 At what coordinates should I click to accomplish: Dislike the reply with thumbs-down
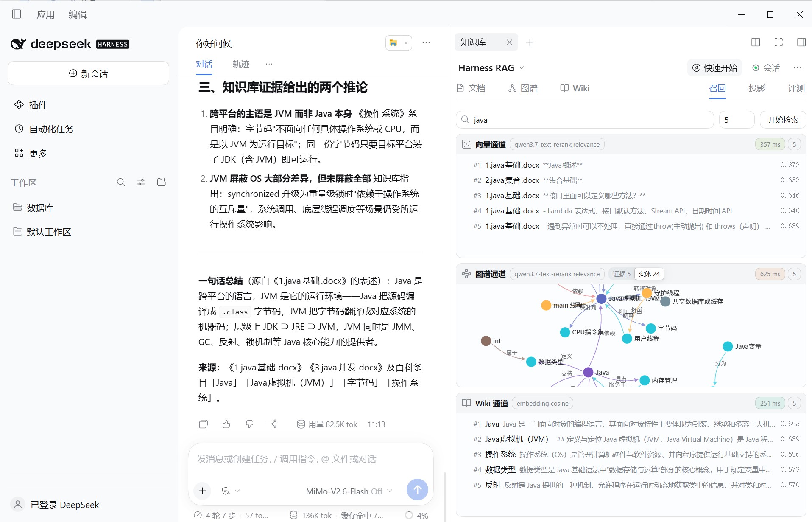pos(249,424)
